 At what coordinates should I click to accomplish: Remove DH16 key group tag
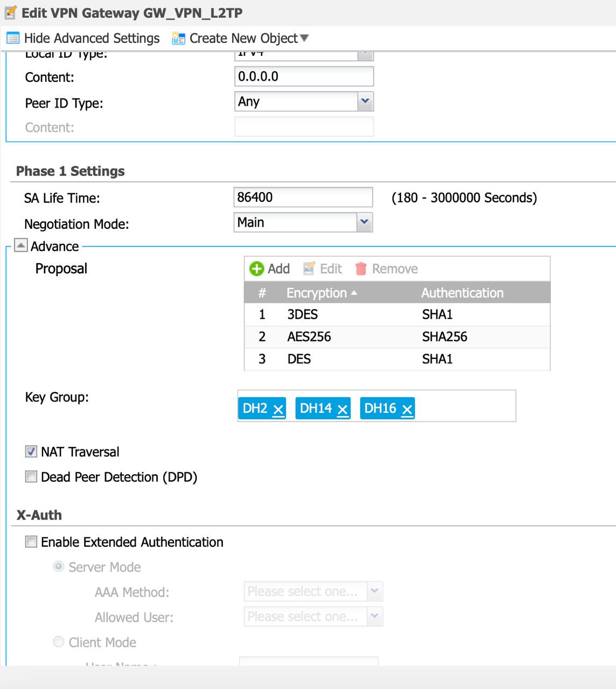[x=407, y=410]
